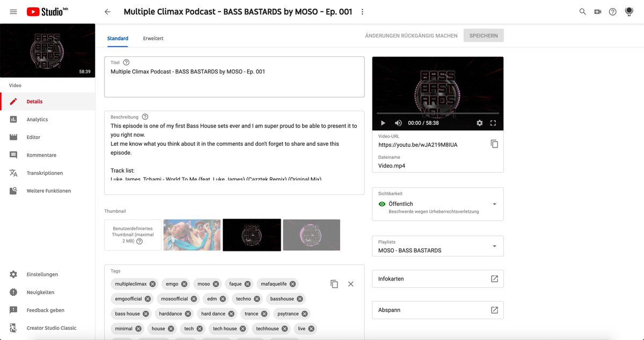This screenshot has height=340, width=644.
Task: Remove the mosoofficial tag
Action: pos(194,299)
